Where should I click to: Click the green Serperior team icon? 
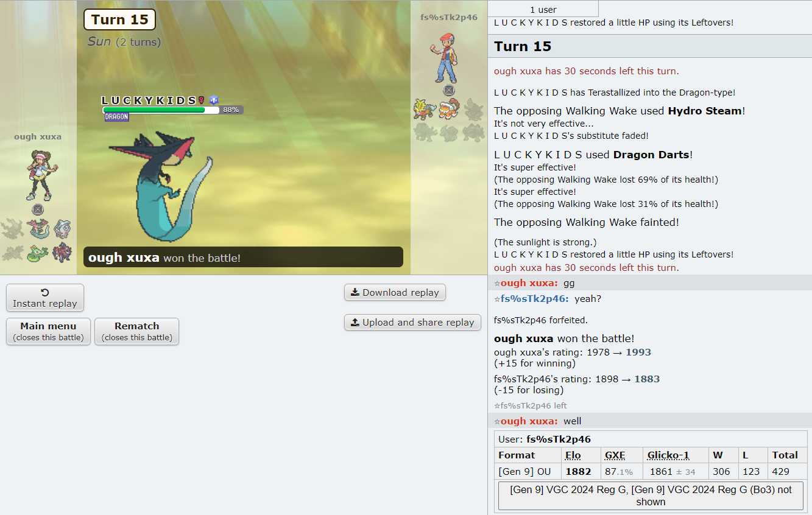click(37, 252)
